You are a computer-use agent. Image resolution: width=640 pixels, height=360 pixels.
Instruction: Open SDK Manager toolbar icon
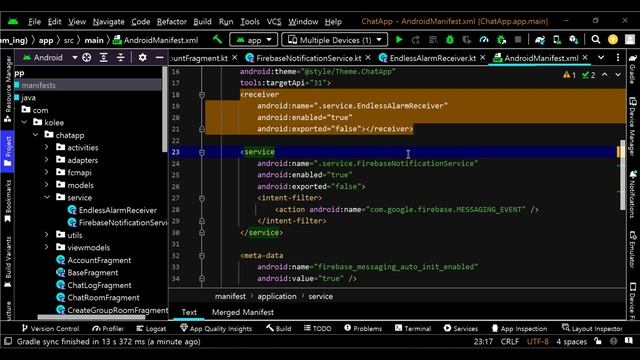[573, 40]
